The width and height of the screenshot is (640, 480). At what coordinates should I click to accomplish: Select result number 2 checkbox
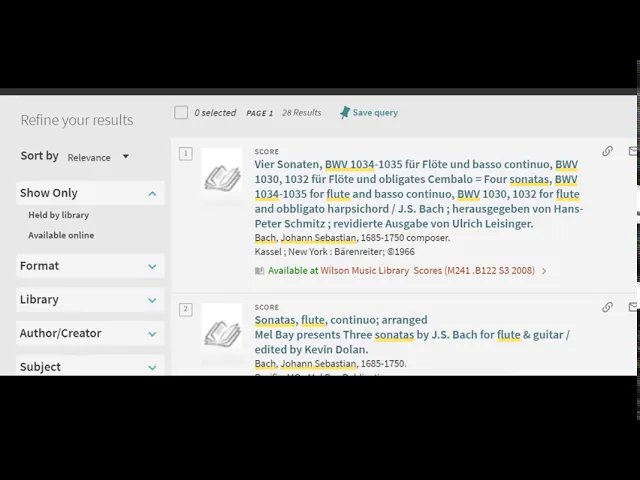(186, 309)
